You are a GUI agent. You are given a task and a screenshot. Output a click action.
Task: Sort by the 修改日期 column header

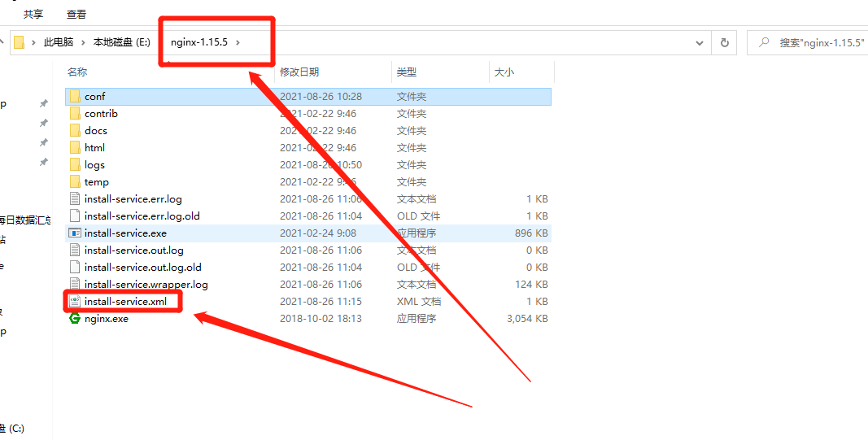tap(299, 72)
